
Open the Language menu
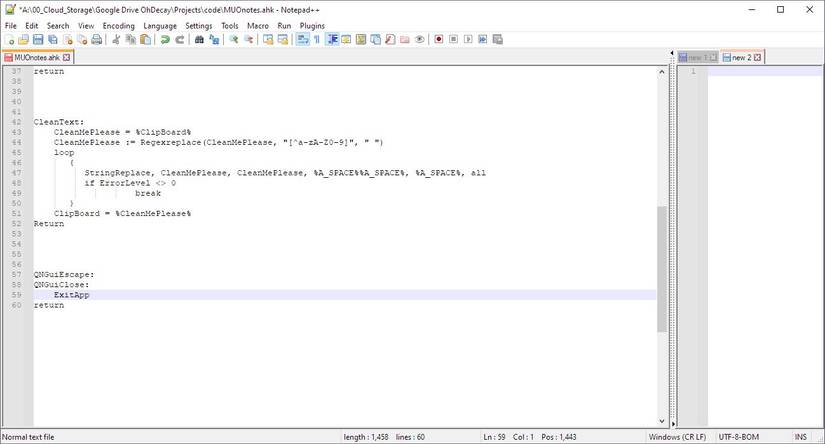(160, 26)
